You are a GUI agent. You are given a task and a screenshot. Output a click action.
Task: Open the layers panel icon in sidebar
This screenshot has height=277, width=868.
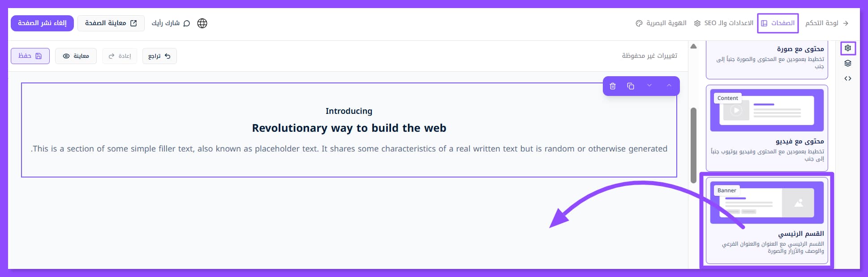coord(848,63)
